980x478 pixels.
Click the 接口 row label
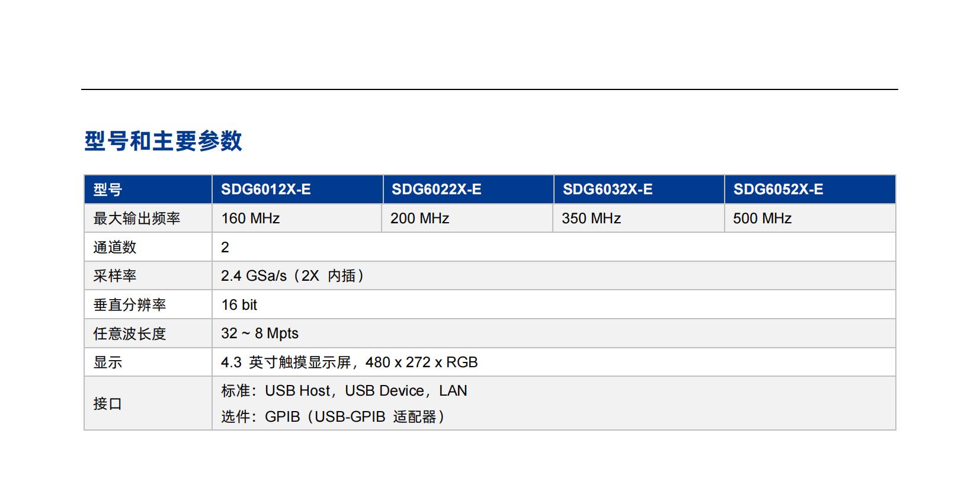coord(107,404)
